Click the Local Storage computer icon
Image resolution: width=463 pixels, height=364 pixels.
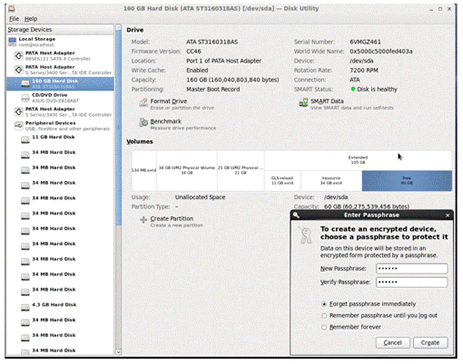12,42
